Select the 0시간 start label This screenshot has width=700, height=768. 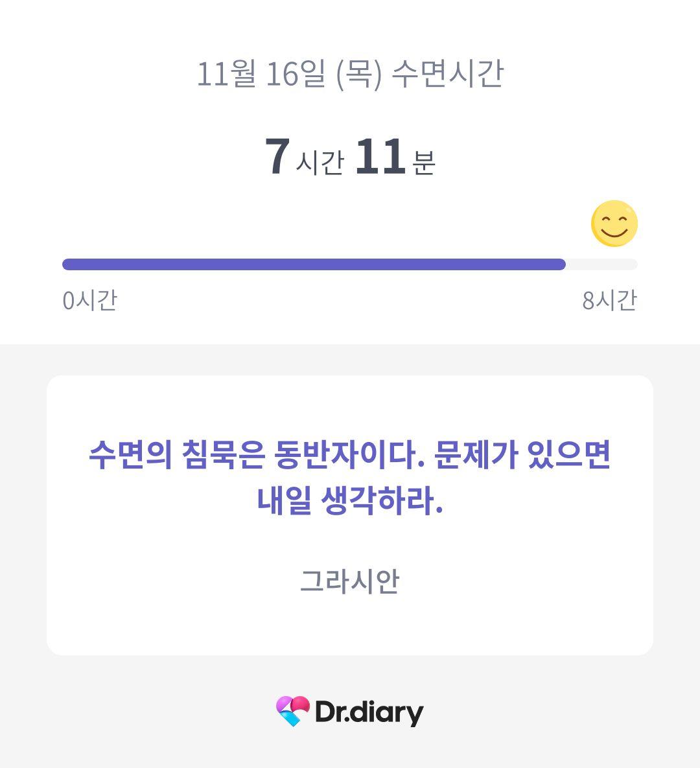89,300
